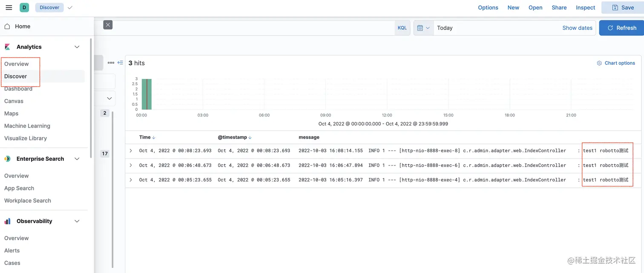This screenshot has height=273, width=644.
Task: Open the calendar quick date menu
Action: pos(423,28)
